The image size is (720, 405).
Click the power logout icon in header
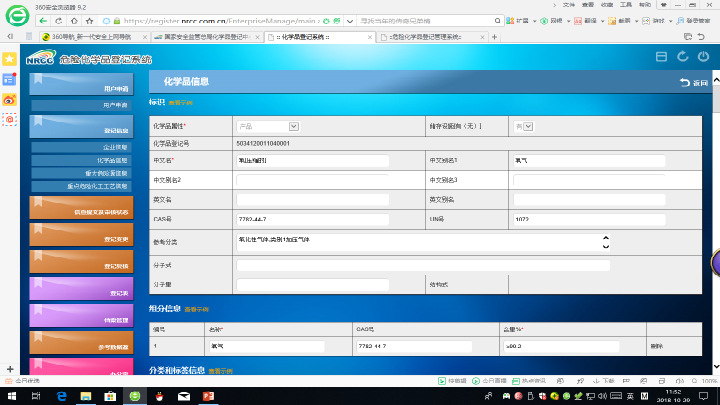coord(703,57)
